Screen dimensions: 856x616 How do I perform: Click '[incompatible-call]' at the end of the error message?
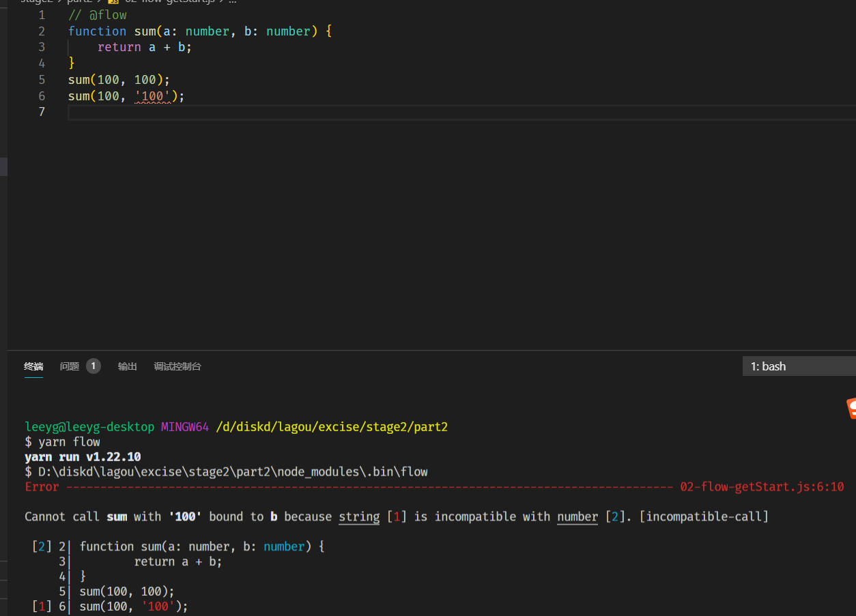pos(704,517)
